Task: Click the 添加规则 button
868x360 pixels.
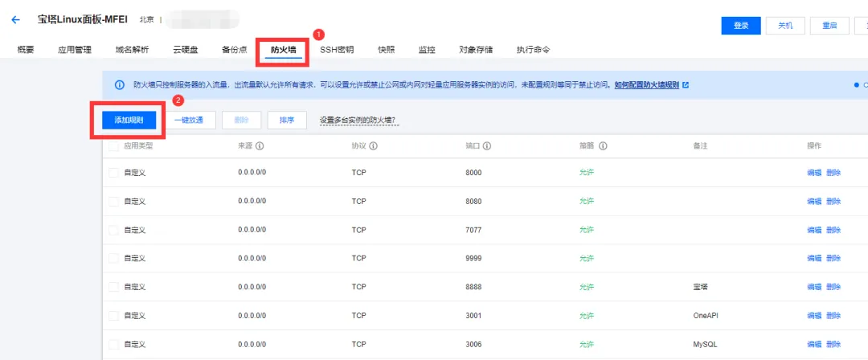Action: pos(129,121)
